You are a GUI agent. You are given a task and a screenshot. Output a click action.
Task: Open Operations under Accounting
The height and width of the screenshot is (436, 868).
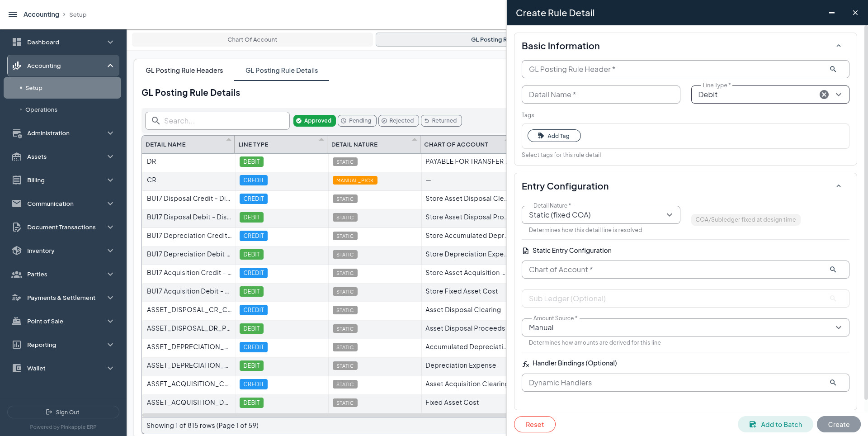pyautogui.click(x=41, y=110)
